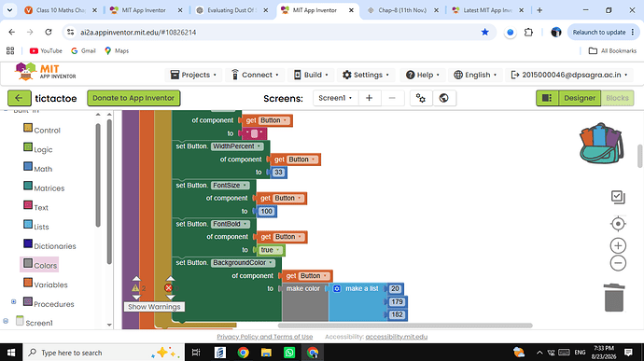The image size is (644, 361).
Task: Select the Colors blocks category
Action: pyautogui.click(x=40, y=265)
